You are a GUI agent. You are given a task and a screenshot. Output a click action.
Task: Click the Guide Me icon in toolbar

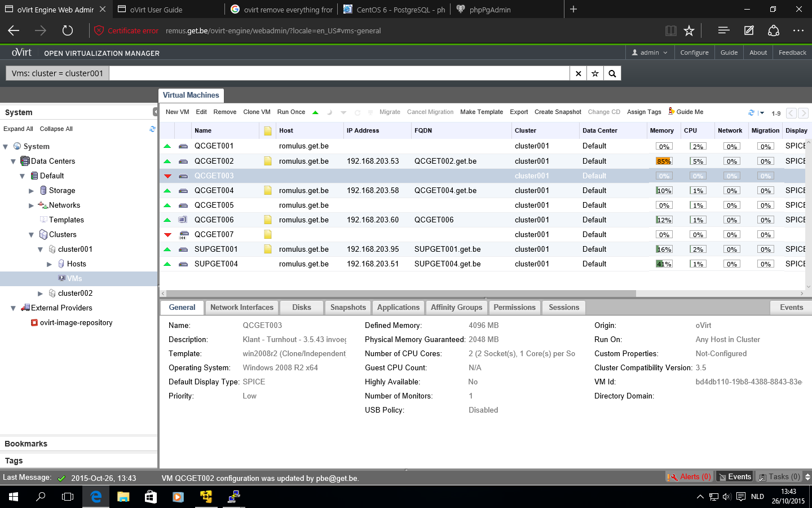coord(671,111)
